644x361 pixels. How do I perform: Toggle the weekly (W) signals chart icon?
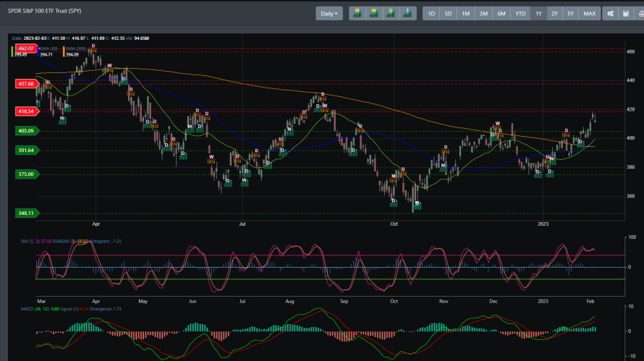374,13
